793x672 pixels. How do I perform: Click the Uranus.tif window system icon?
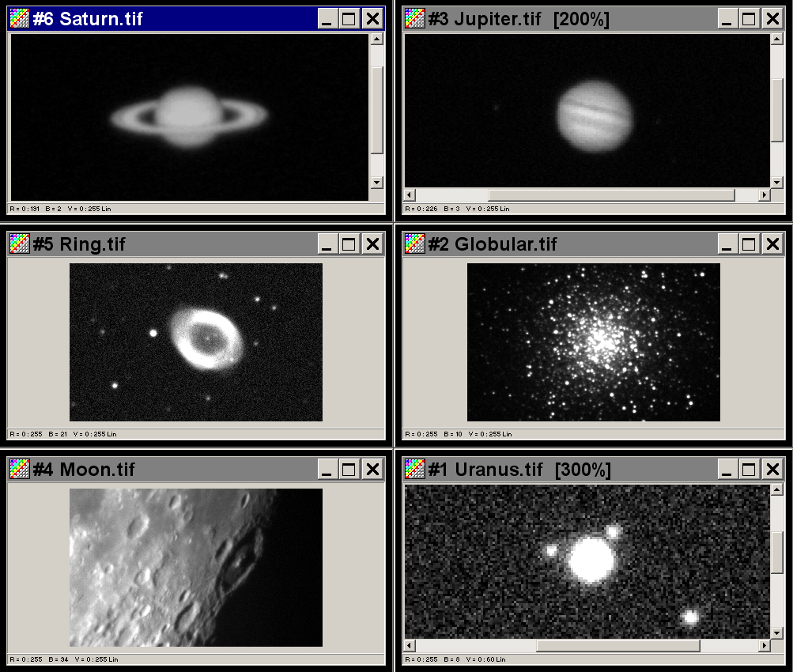pos(415,470)
